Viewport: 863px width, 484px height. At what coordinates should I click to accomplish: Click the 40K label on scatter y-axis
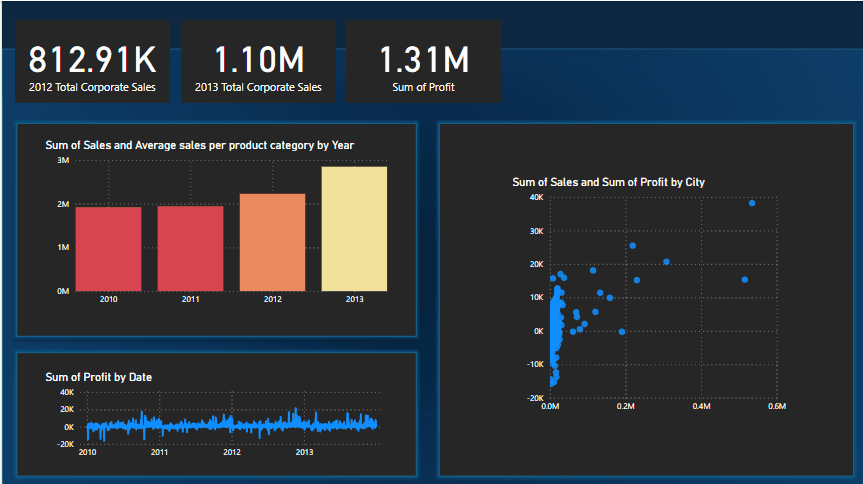click(537, 197)
